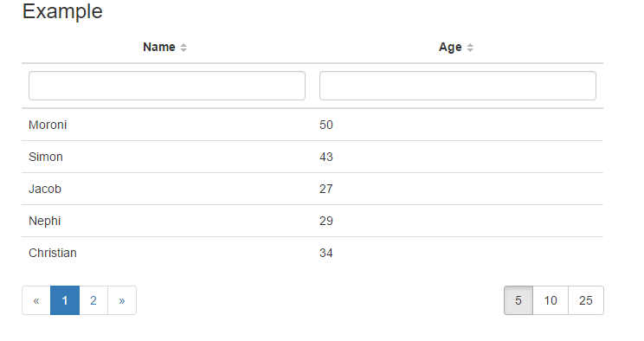The height and width of the screenshot is (341, 644).
Task: Click the Jacob table row
Action: pos(312,189)
